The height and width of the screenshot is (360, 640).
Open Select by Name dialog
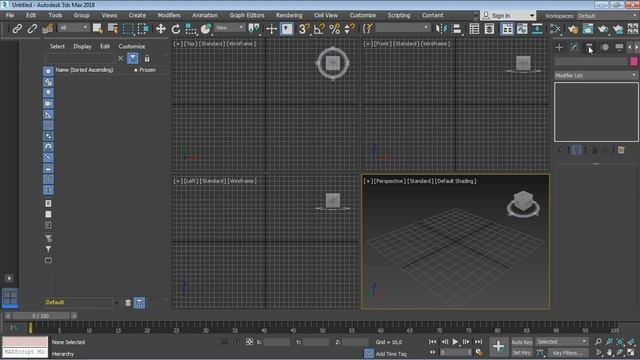pos(113,29)
